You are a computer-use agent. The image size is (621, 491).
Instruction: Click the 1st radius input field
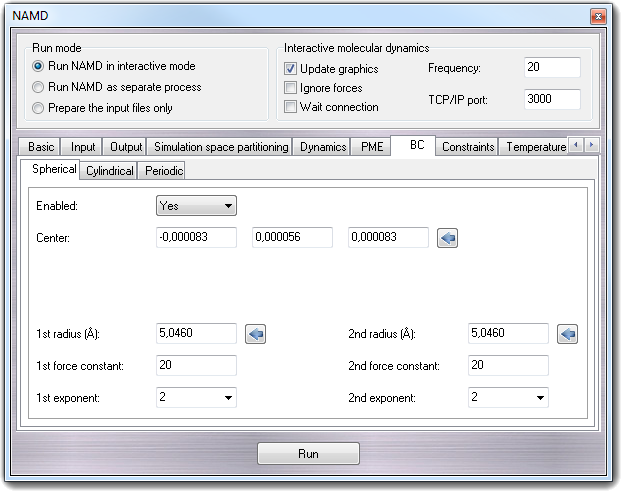point(196,333)
